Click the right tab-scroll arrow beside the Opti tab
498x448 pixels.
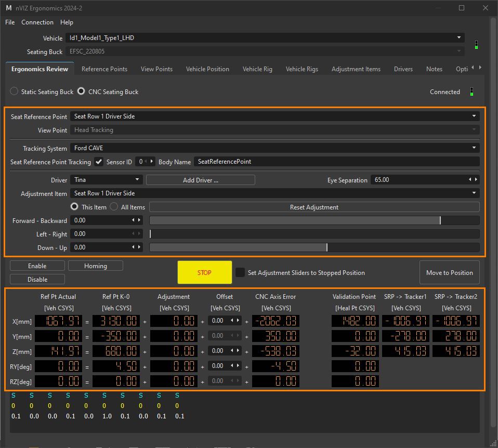(480, 68)
